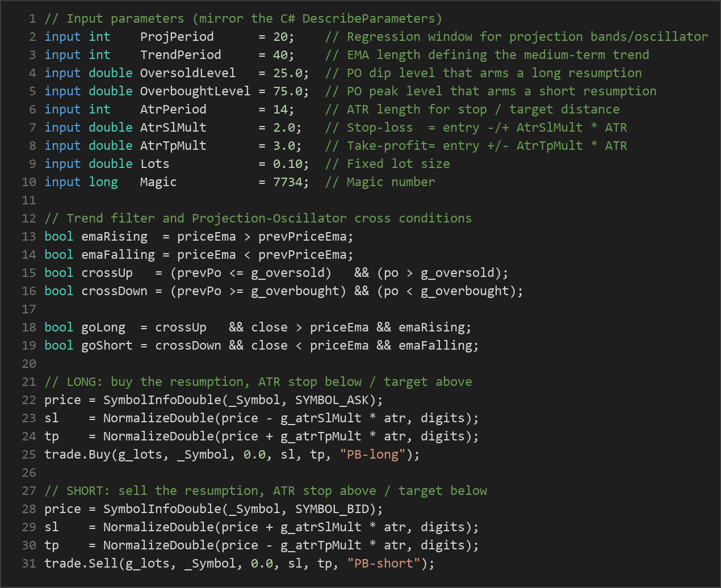Click the variable goShort on line 19
This screenshot has width=721, height=588.
[x=107, y=346]
